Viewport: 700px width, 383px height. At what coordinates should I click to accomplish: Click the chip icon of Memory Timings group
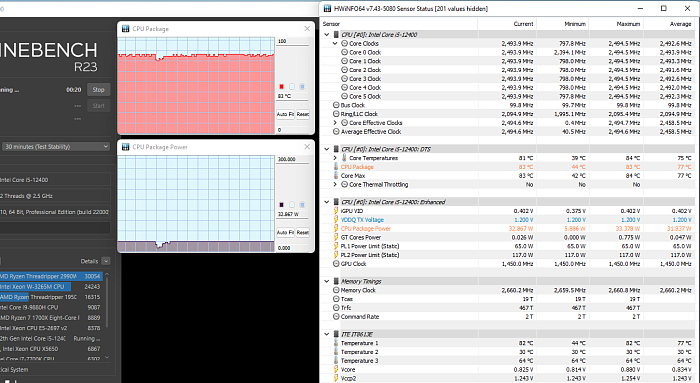pos(336,281)
